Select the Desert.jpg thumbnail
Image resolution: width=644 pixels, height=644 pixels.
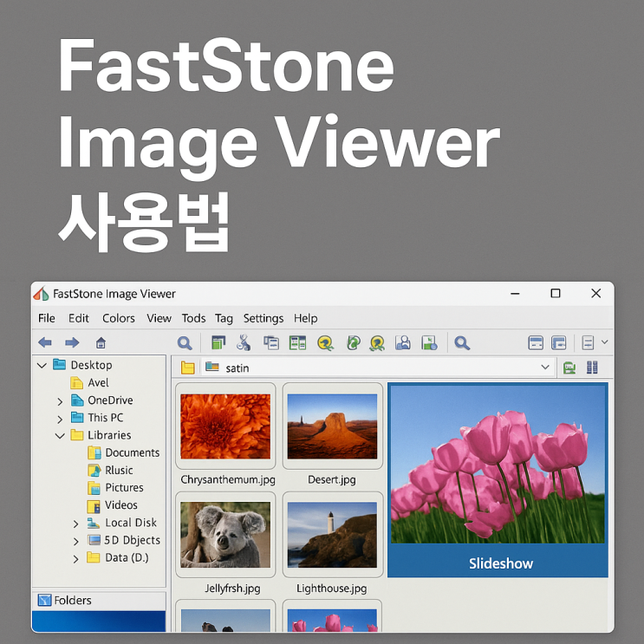coord(332,426)
